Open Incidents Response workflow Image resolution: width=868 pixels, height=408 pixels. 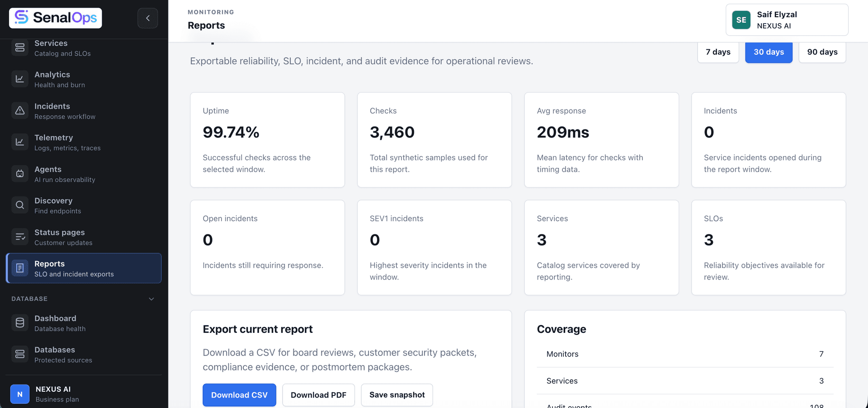[84, 111]
